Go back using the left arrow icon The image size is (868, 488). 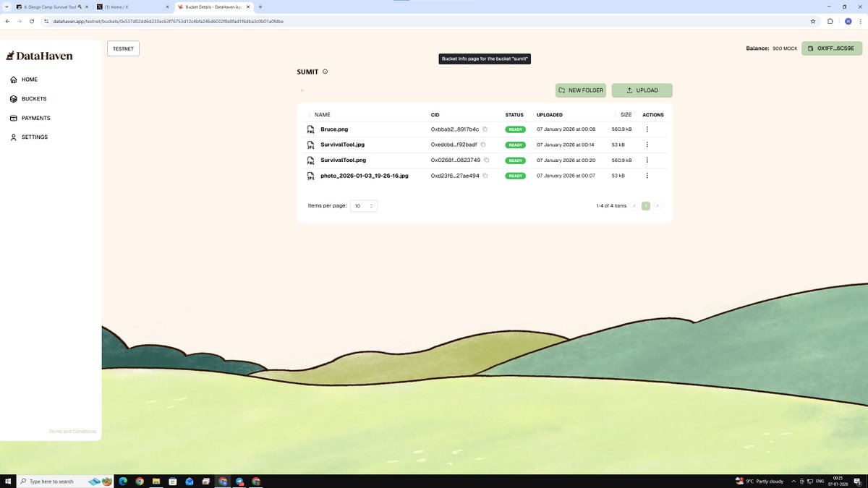point(302,90)
